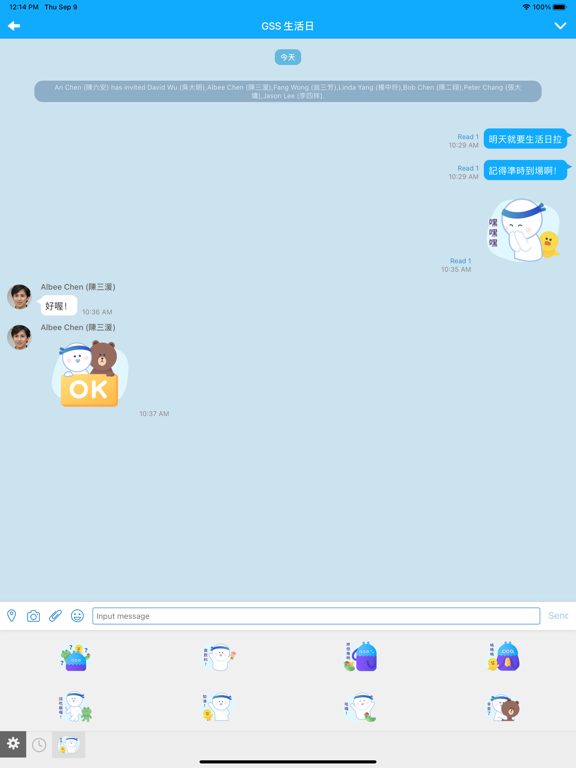Viewport: 576px width, 768px height.
Task: Tap the 明天就要生活日拉 message bubble
Action: coord(526,139)
